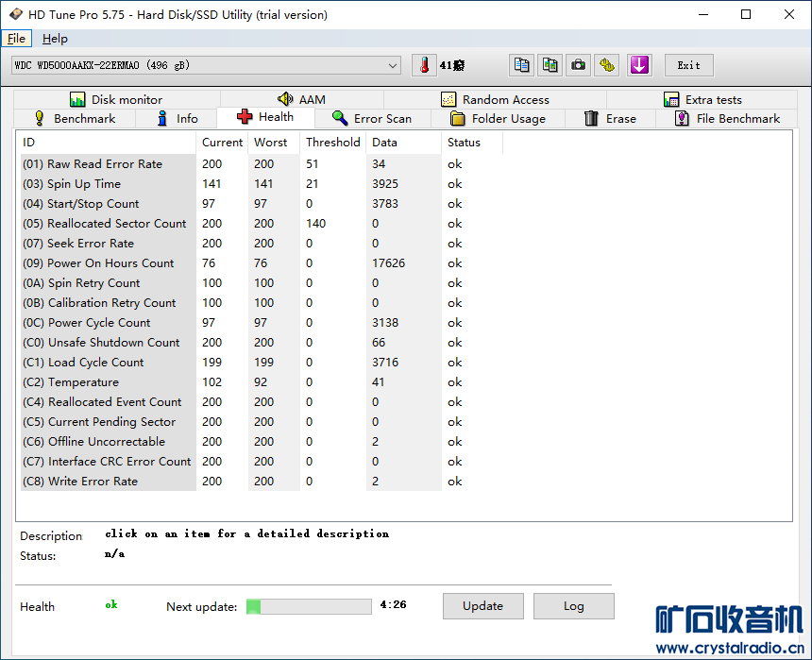Click data value 3925
Viewport: 812px width, 660px height.
point(385,184)
